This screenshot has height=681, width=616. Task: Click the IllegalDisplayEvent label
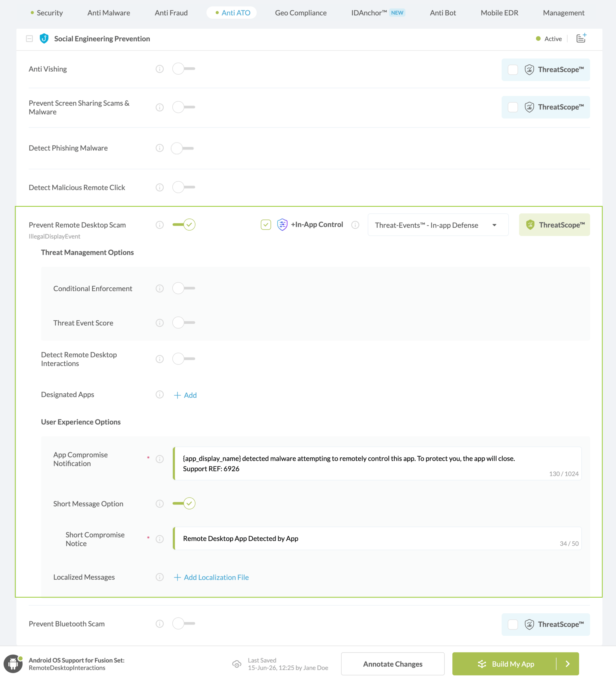(x=54, y=236)
